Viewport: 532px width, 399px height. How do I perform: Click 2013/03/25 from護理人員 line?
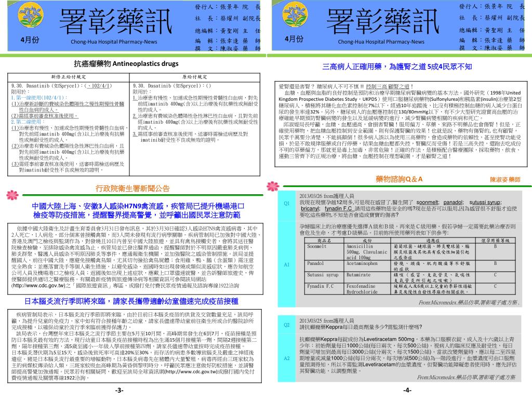click(x=327, y=320)
